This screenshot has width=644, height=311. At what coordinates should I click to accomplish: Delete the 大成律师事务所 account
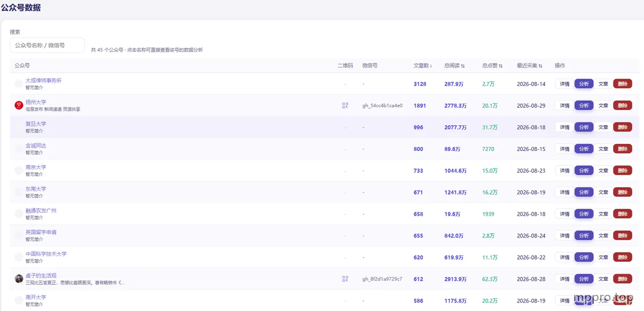pos(622,84)
